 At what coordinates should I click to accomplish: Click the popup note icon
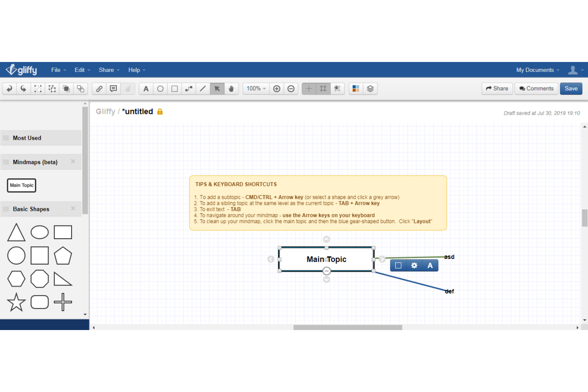(x=114, y=89)
